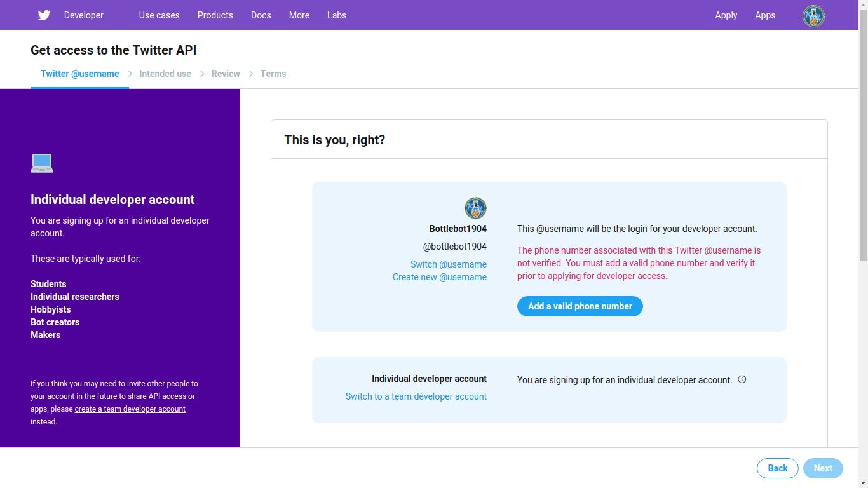Open the Products menu
This screenshot has width=868, height=488.
point(215,15)
